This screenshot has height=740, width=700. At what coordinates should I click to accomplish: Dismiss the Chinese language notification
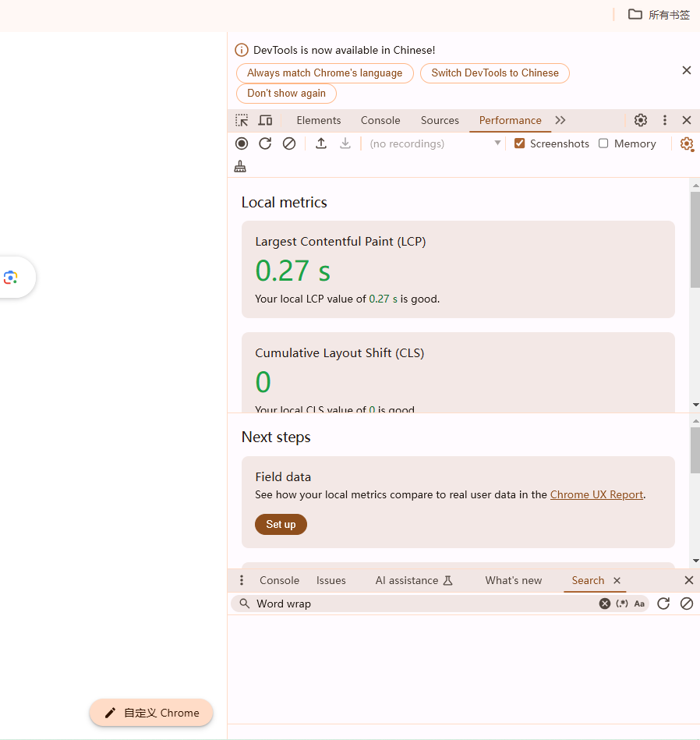click(x=687, y=70)
